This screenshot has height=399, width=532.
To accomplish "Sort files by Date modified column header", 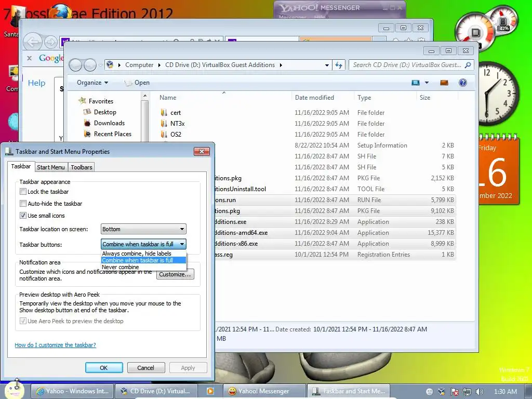I will click(323, 97).
